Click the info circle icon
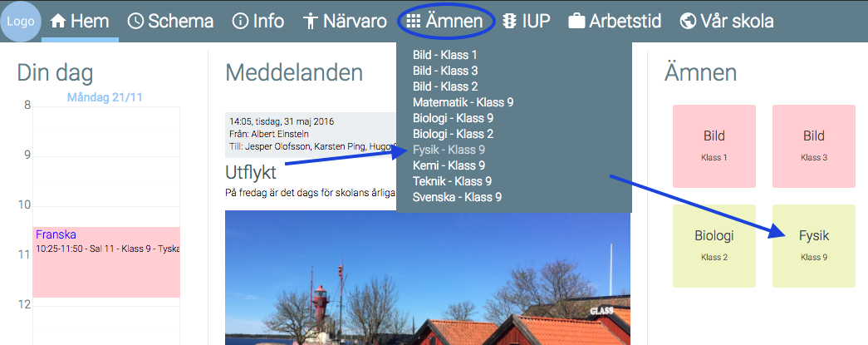 (x=240, y=22)
